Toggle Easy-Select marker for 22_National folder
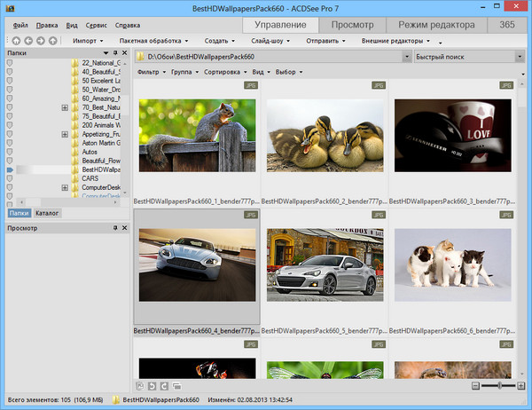 tap(10, 64)
